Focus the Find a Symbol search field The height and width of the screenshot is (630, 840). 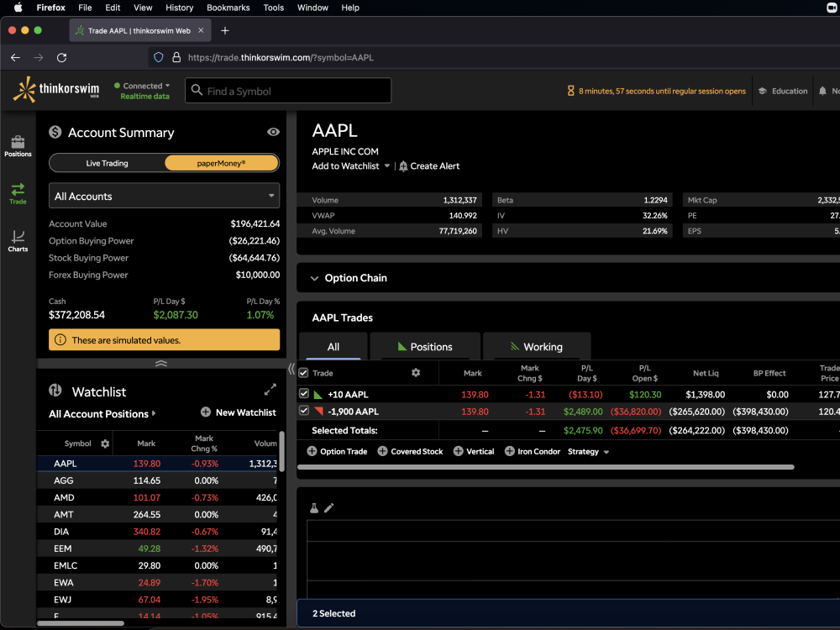(288, 91)
